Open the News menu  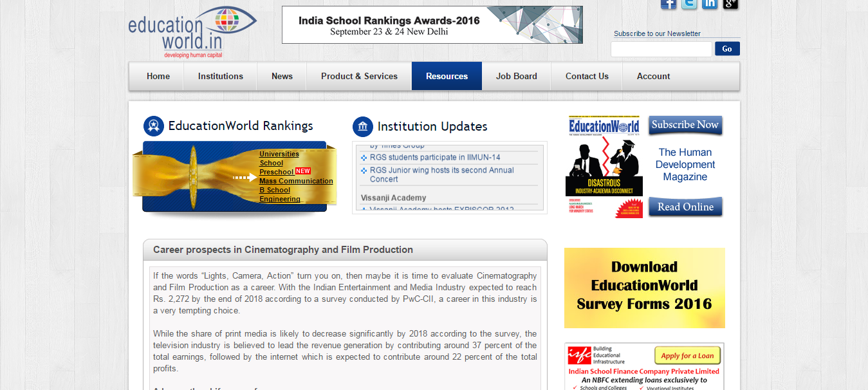[x=282, y=76]
